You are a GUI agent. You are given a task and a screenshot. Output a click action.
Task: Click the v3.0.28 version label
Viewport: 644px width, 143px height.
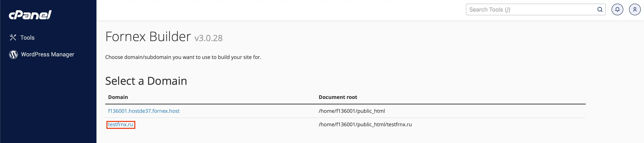coord(208,38)
